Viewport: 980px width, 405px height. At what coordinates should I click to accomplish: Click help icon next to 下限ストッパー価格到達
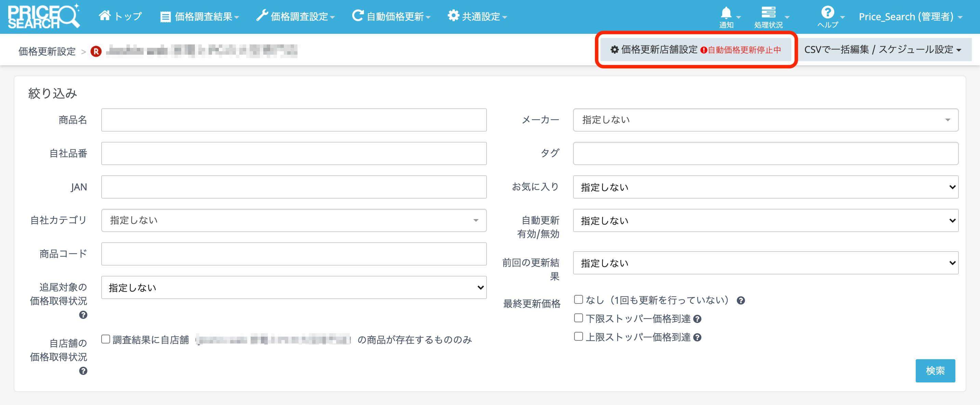pos(697,319)
